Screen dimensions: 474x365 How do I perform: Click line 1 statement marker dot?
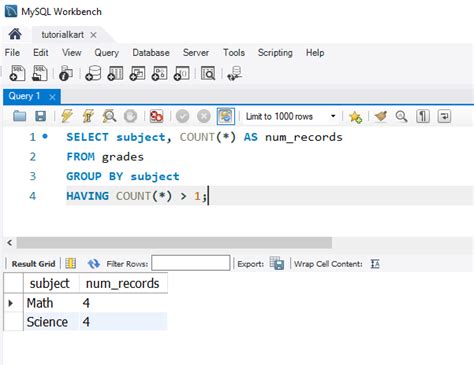pyautogui.click(x=45, y=136)
